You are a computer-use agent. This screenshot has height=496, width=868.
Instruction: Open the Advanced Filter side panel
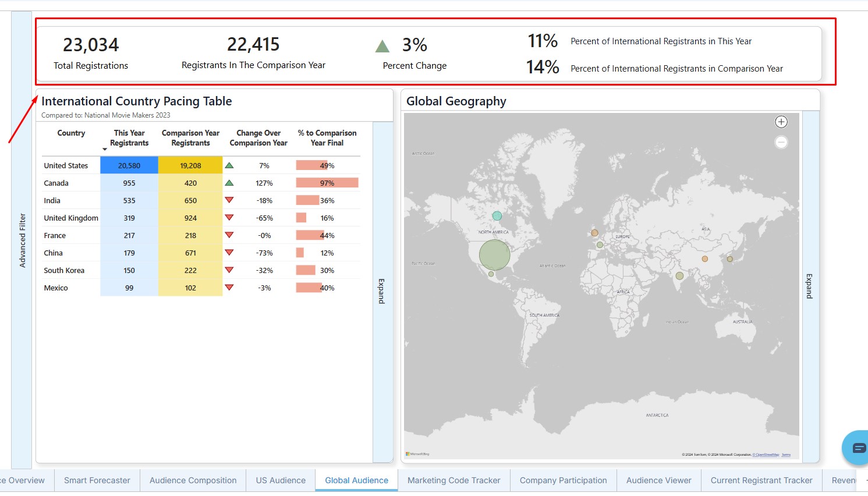22,240
